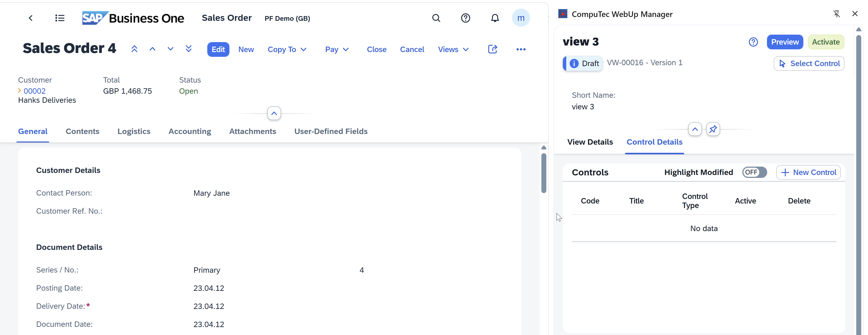The image size is (868, 335).
Task: Click the Control Type column header
Action: (695, 201)
